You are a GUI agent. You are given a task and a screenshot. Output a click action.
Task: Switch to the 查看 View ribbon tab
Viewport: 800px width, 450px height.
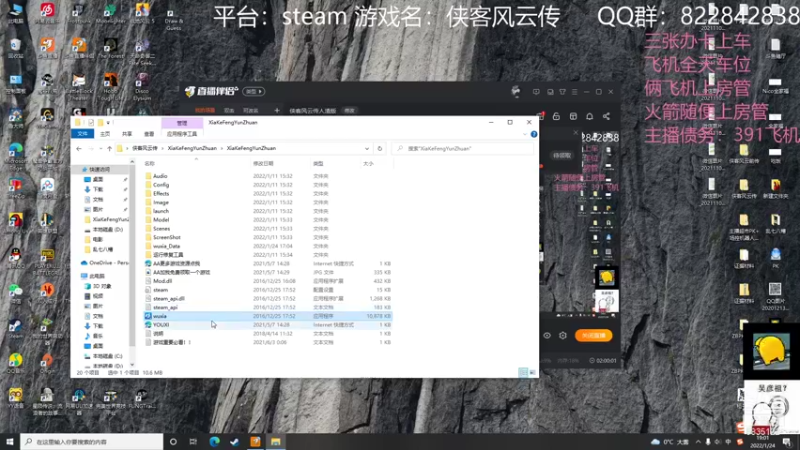click(149, 134)
